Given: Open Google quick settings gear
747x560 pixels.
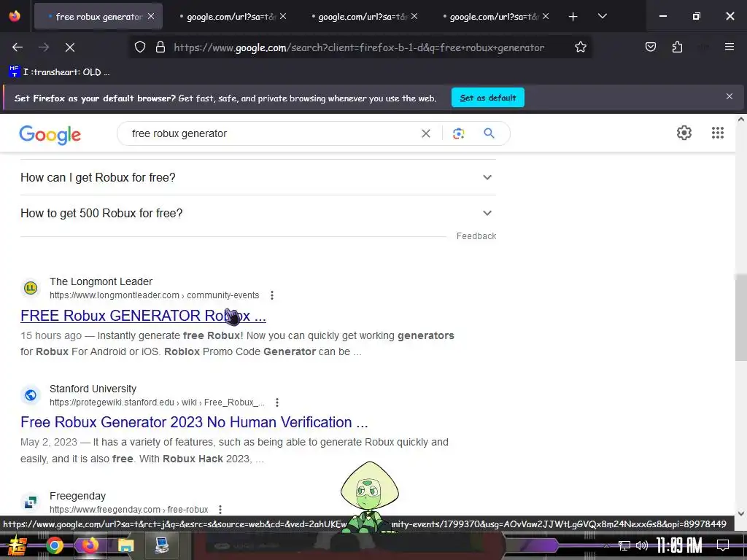Looking at the screenshot, I should point(684,133).
